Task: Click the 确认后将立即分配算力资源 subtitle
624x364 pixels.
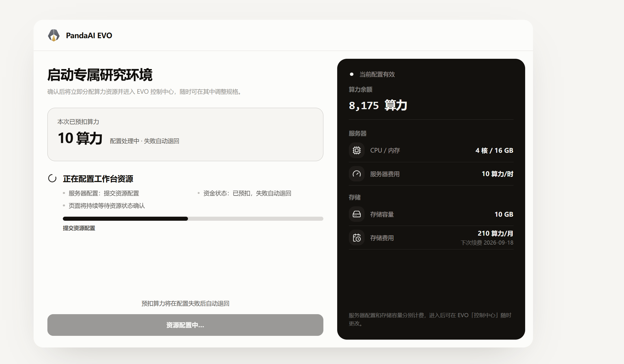Action: [x=145, y=92]
